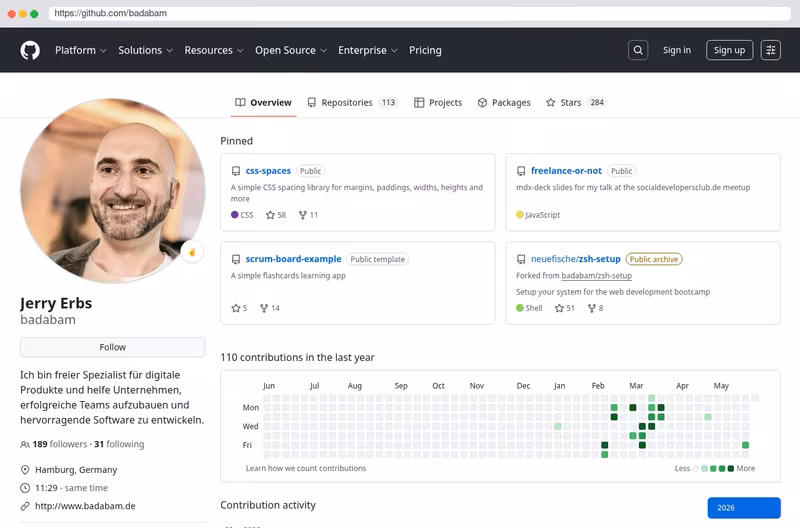Click the Projects table icon

[419, 103]
